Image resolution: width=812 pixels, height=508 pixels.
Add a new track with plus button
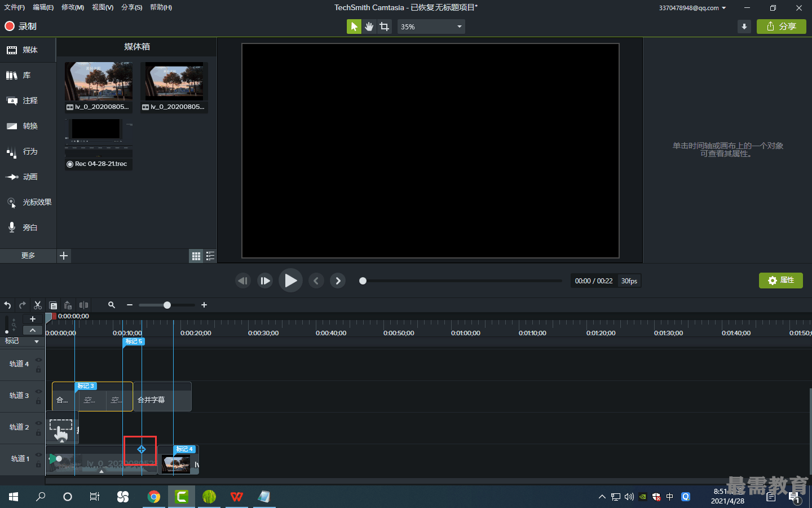pos(33,319)
